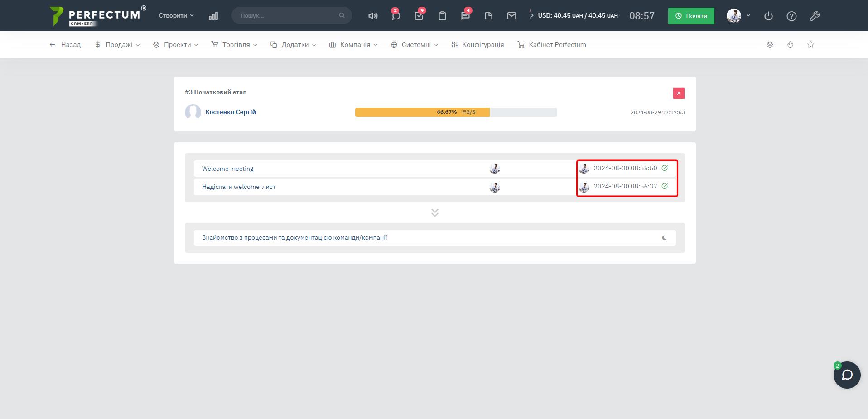Click Костенко Сергій avatar placeholder
Viewport: 868px width, 419px height.
tap(193, 112)
